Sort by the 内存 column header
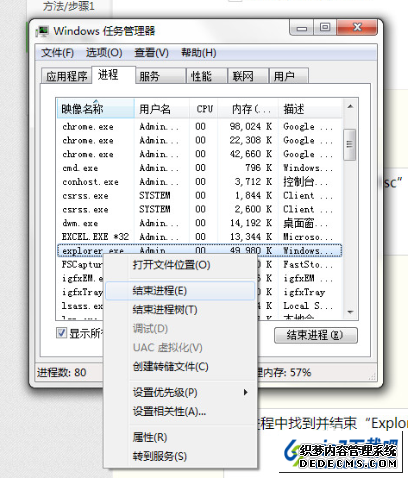 [x=248, y=109]
